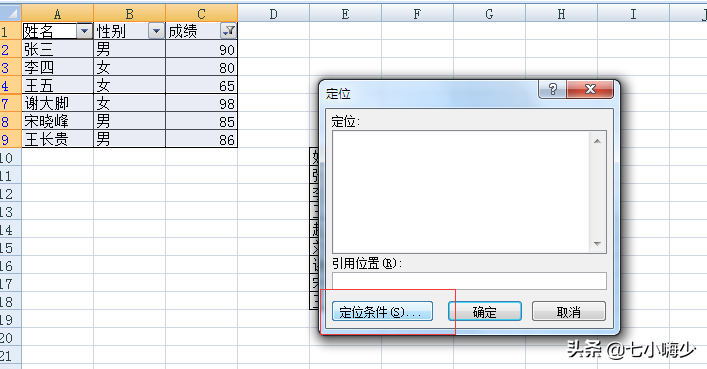Image resolution: width=707 pixels, height=369 pixels.
Task: Select column G header
Action: pyautogui.click(x=489, y=14)
